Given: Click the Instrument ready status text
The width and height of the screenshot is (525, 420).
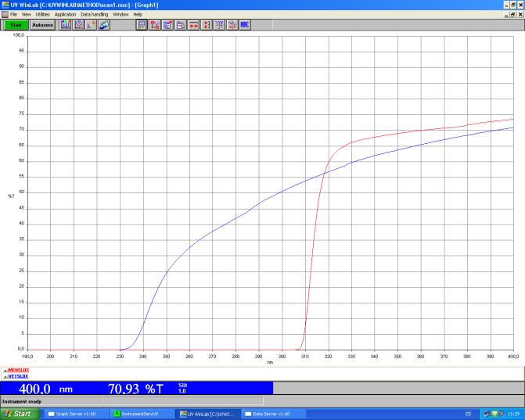Looking at the screenshot, I should pyautogui.click(x=22, y=401).
